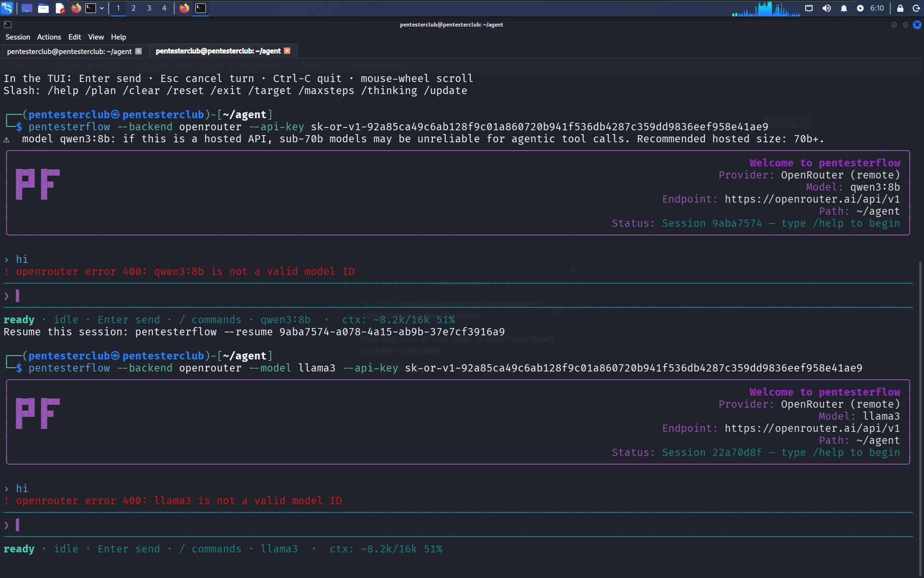Viewport: 924px width, 578px height.
Task: Click the 'Session 9aba7574' status text
Action: coord(712,223)
